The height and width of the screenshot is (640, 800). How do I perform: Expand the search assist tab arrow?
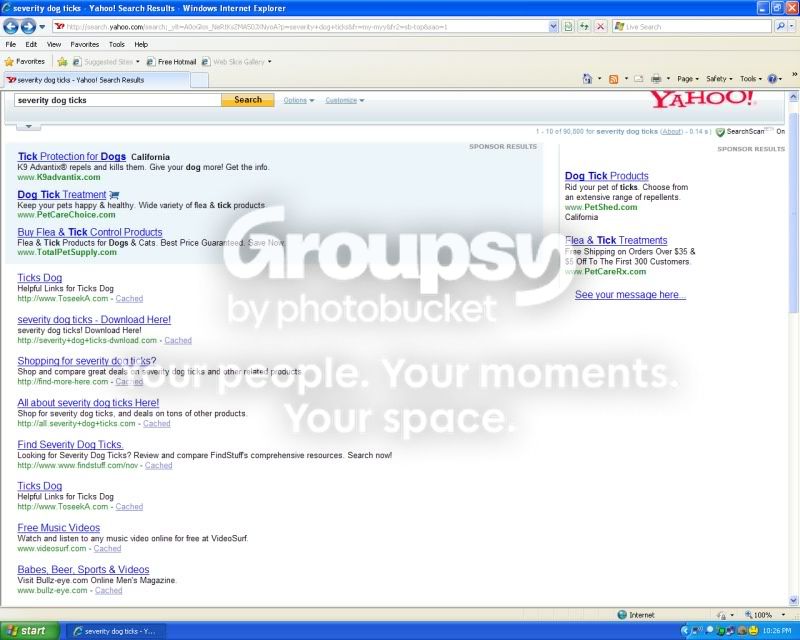[x=29, y=126]
